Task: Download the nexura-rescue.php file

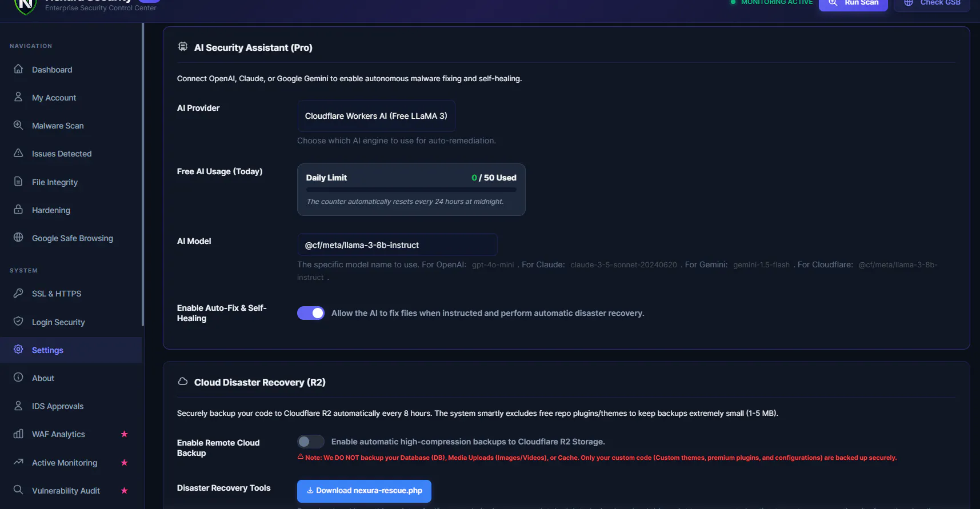Action: point(364,491)
